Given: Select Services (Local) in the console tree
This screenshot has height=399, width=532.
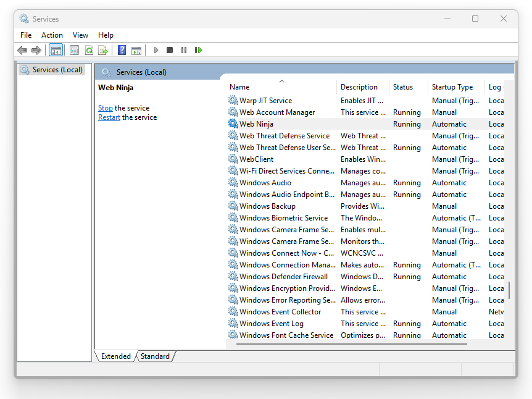Looking at the screenshot, I should click(x=52, y=70).
